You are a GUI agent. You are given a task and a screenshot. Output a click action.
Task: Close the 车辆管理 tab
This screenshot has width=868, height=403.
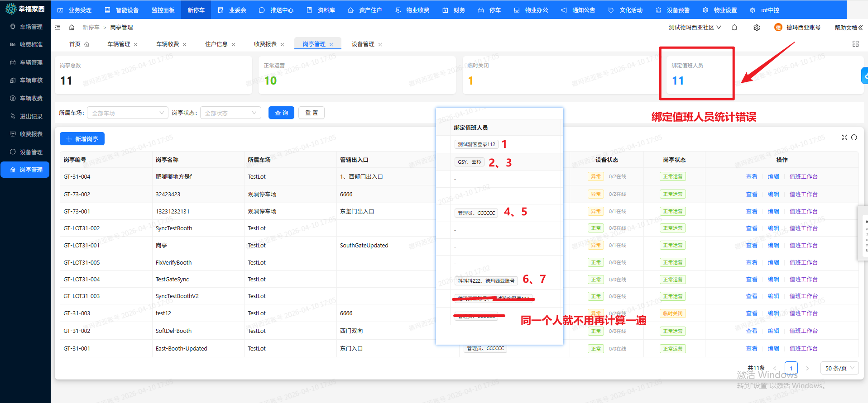[136, 44]
